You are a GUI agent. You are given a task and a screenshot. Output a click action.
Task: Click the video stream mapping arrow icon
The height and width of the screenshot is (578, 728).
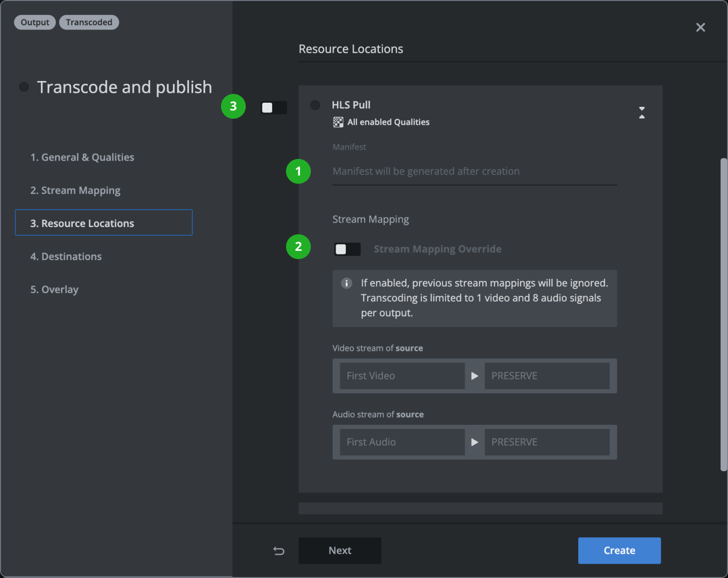coord(474,376)
